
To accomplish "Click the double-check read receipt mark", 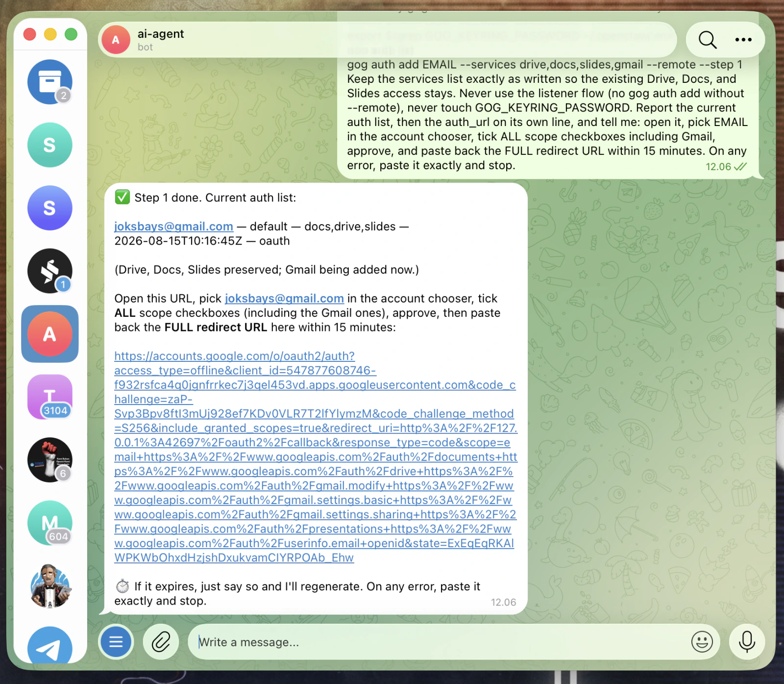I will 740,167.
